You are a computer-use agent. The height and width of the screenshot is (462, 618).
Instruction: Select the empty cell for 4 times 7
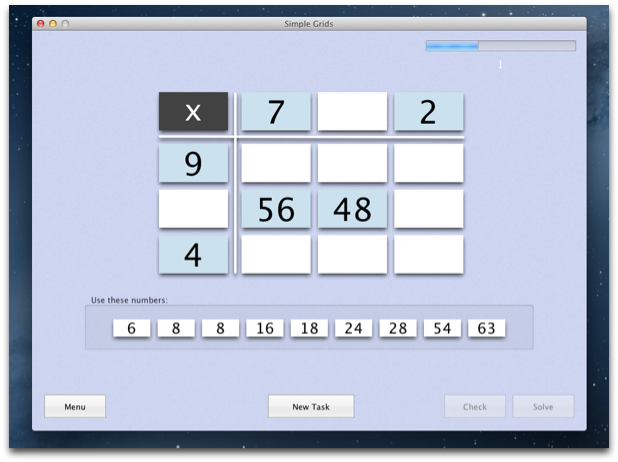(x=276, y=254)
